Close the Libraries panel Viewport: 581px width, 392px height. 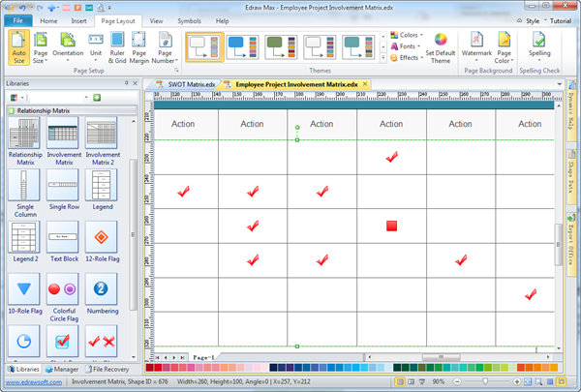coord(135,83)
